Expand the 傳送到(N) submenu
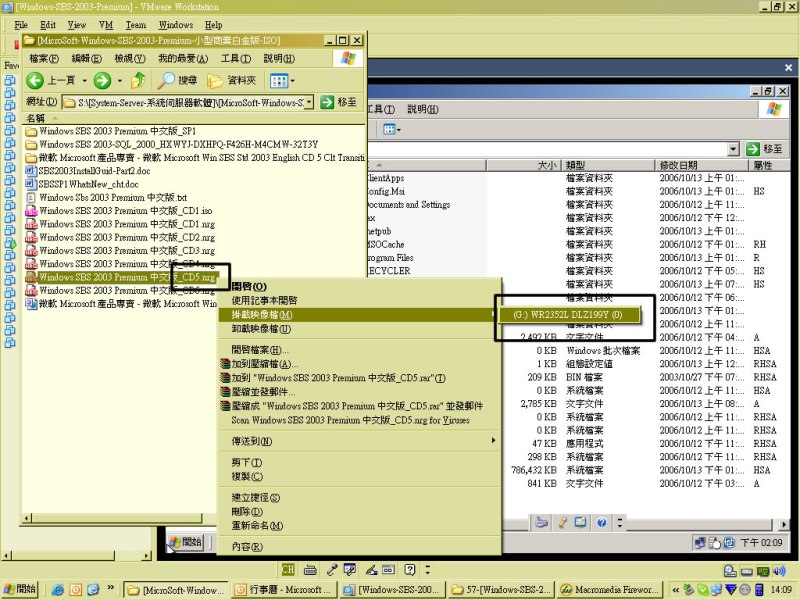 (359, 441)
